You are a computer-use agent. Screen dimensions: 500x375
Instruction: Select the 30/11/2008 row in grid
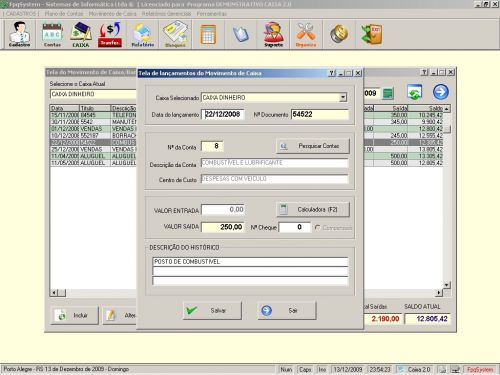coord(93,122)
